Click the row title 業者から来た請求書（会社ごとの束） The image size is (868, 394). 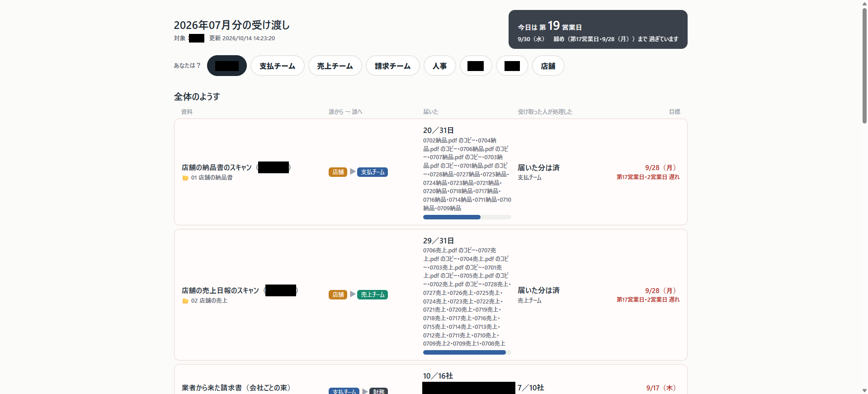236,388
